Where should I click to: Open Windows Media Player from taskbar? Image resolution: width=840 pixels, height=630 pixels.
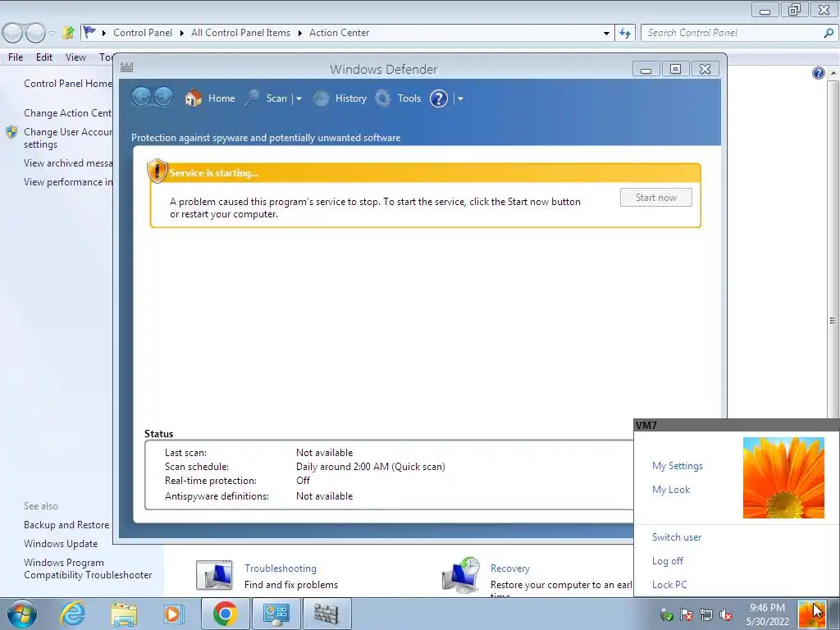pyautogui.click(x=172, y=614)
